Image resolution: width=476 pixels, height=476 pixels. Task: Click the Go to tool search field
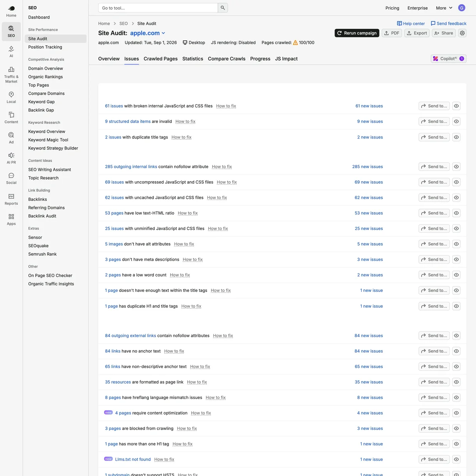(x=158, y=8)
